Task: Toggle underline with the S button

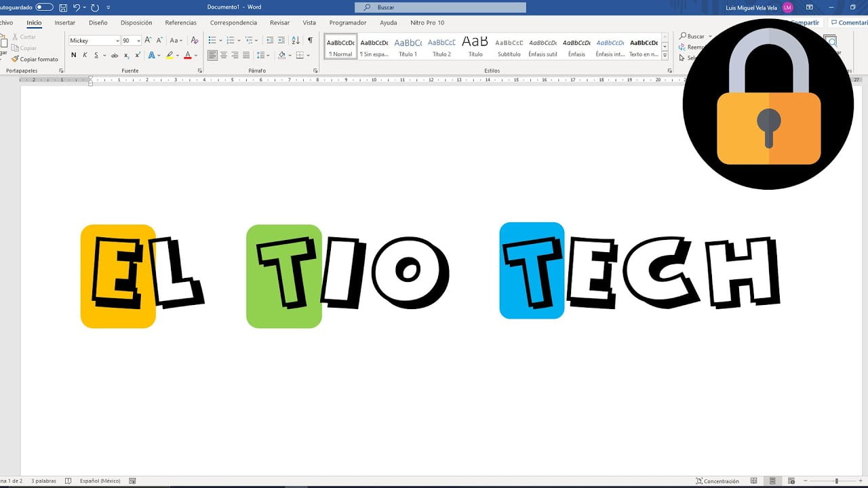Action: click(96, 56)
